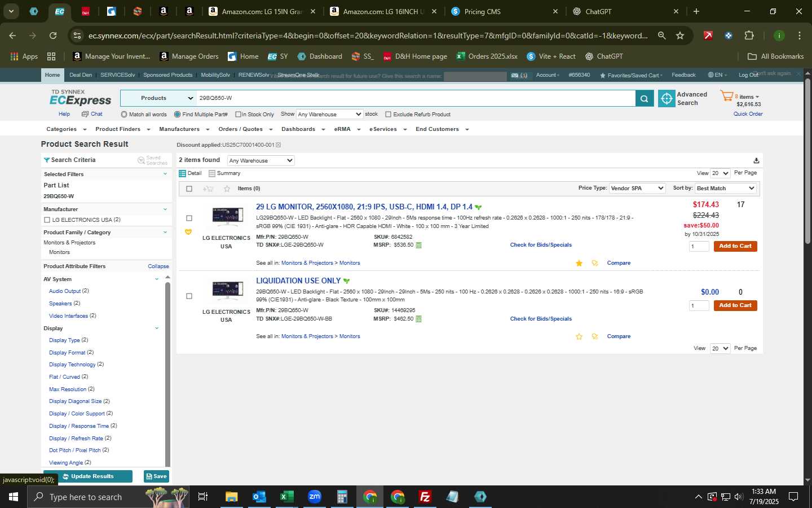Open the shopping cart icon
This screenshot has height=508, width=812.
(726, 97)
